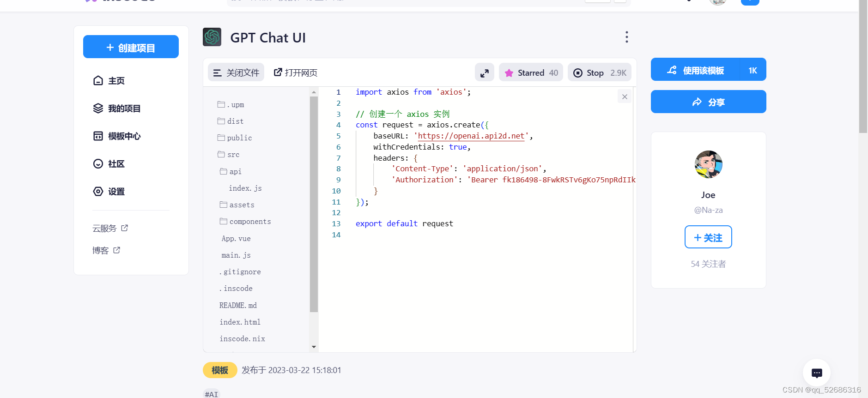Click the layers icon beside 我的项目

click(98, 108)
